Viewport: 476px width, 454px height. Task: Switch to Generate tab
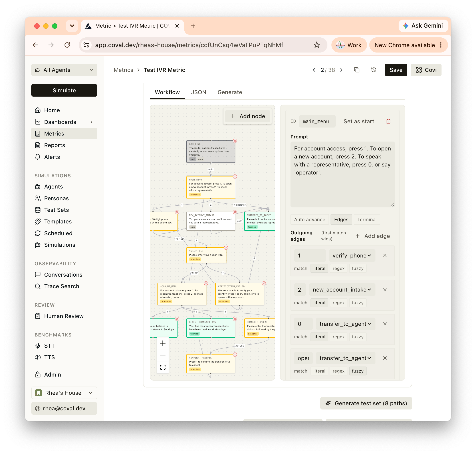coord(230,92)
